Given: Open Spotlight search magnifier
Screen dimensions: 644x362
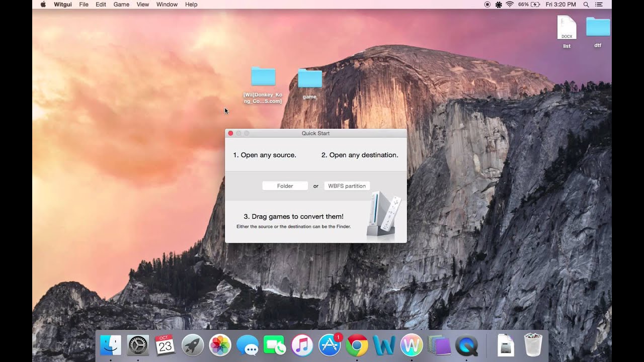Looking at the screenshot, I should click(x=586, y=5).
